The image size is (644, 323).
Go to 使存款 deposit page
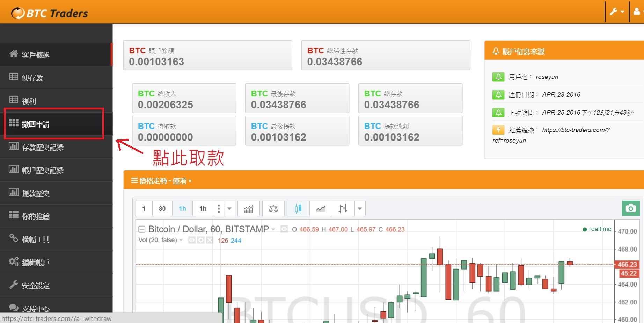(56, 78)
